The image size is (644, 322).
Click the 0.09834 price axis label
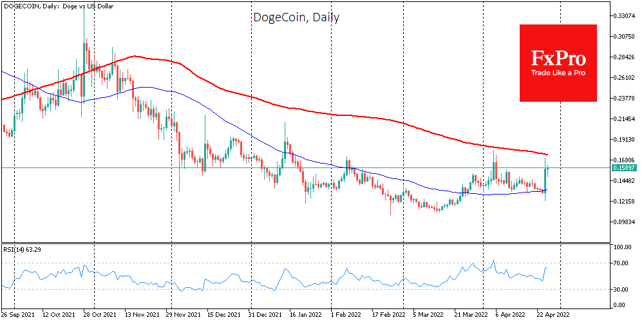[x=623, y=222]
